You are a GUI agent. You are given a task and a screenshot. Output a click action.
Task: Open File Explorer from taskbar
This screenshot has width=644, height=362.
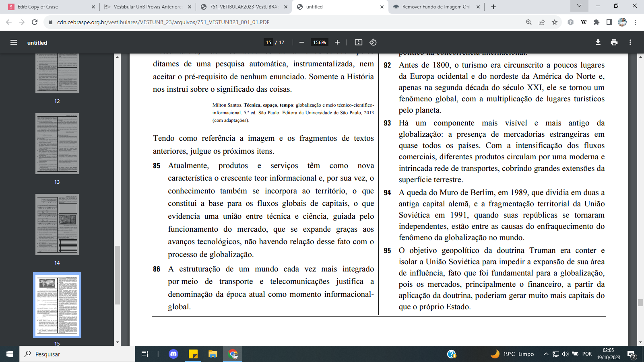[x=213, y=354]
